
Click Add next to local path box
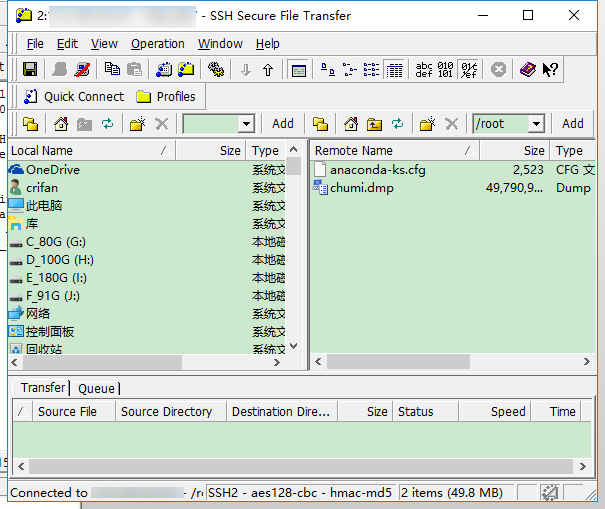click(x=283, y=124)
